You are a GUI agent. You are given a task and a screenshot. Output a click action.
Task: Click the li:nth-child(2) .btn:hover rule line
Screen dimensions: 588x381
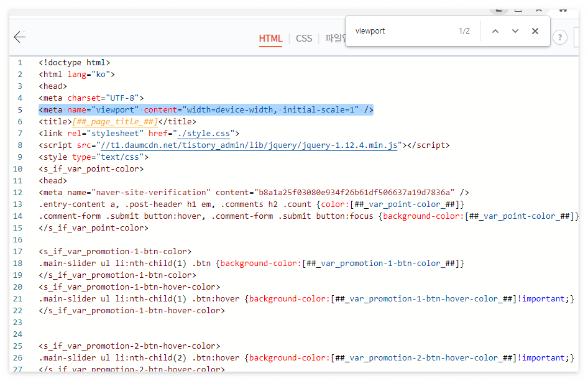tap(306, 358)
